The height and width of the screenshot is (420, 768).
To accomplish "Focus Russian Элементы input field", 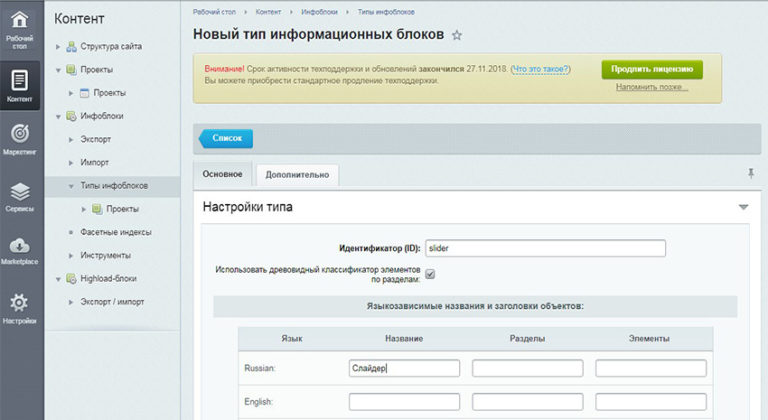I will click(x=651, y=368).
